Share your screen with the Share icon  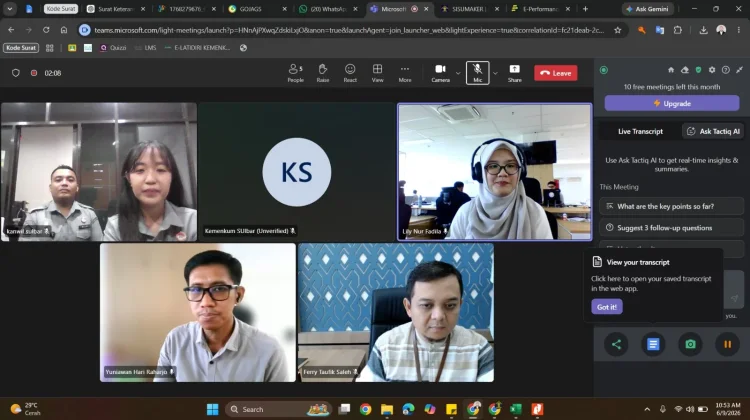(x=515, y=73)
